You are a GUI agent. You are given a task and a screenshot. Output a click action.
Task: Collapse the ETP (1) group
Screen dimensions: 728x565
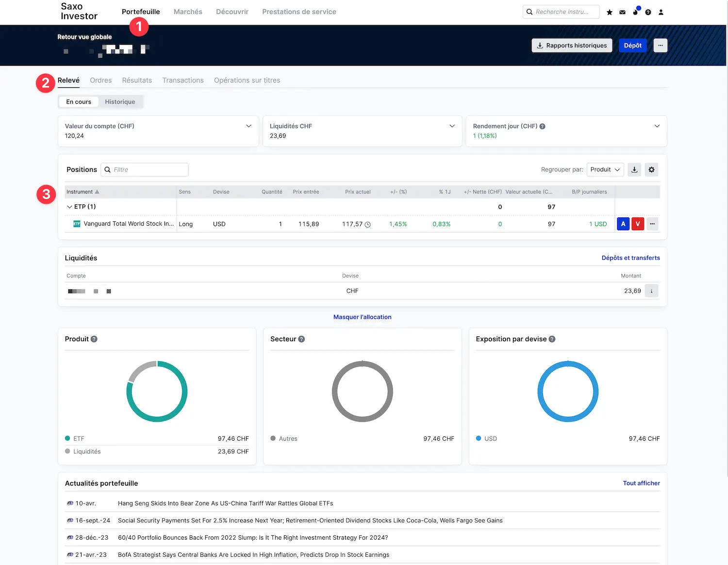pyautogui.click(x=69, y=207)
